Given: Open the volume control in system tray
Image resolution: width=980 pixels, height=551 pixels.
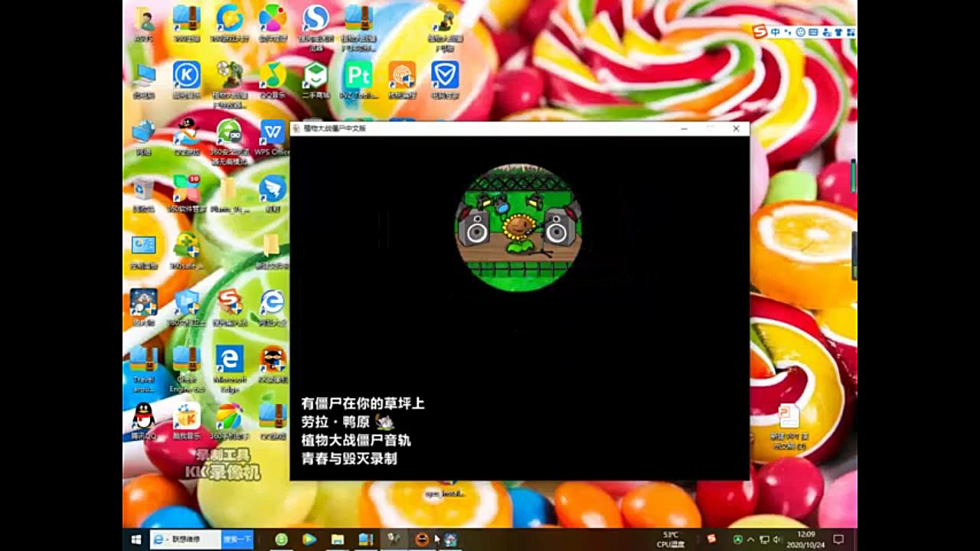Looking at the screenshot, I should point(776,540).
